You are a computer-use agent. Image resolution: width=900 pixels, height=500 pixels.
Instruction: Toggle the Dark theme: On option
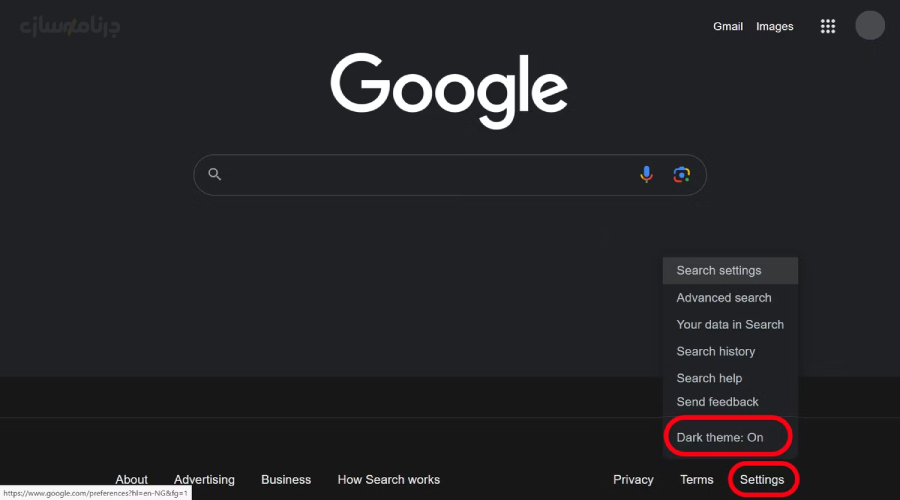tap(720, 437)
